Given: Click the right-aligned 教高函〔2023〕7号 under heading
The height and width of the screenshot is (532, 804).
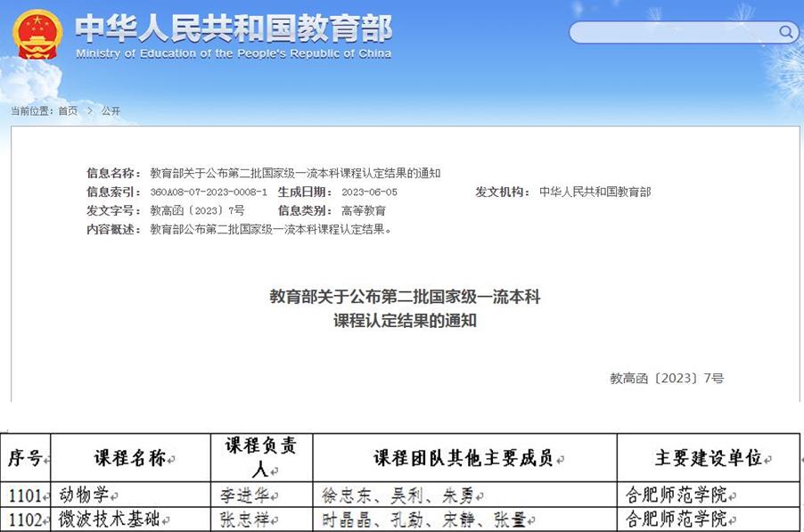Looking at the screenshot, I should tap(667, 378).
